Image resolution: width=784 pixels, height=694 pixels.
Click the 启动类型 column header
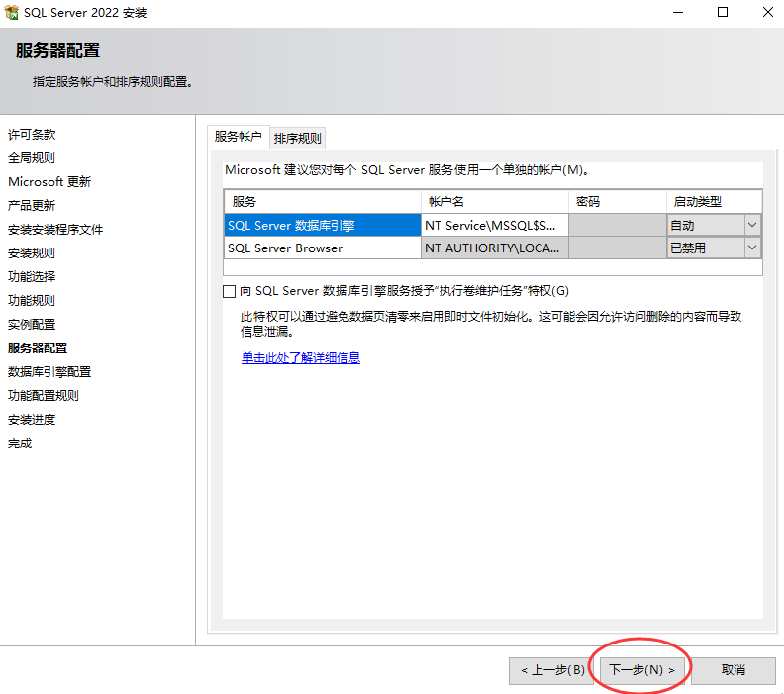[714, 202]
